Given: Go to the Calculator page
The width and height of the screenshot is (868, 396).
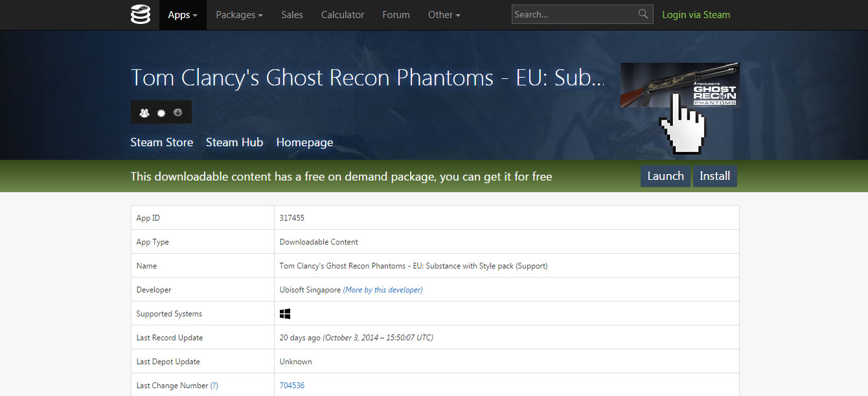Looking at the screenshot, I should click(x=343, y=15).
